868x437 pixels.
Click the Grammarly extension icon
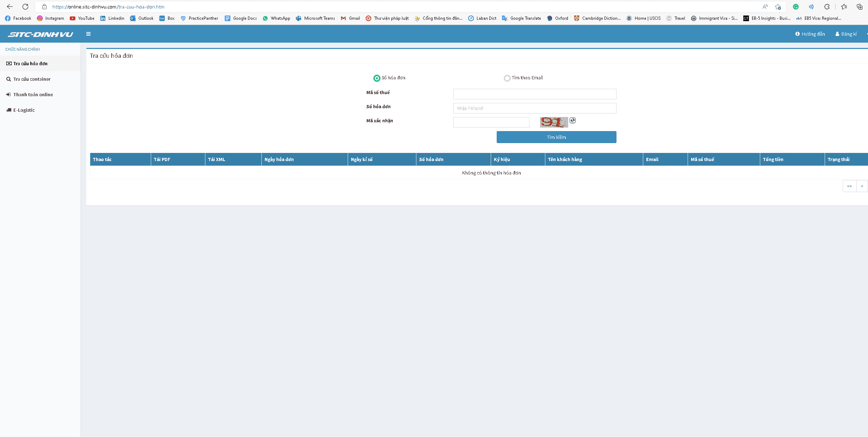coord(796,7)
